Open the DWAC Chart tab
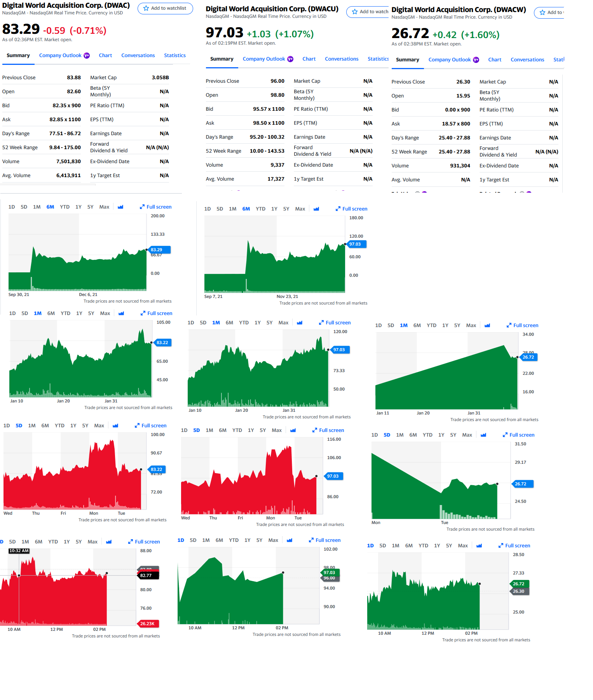The height and width of the screenshot is (700, 593). 105,56
